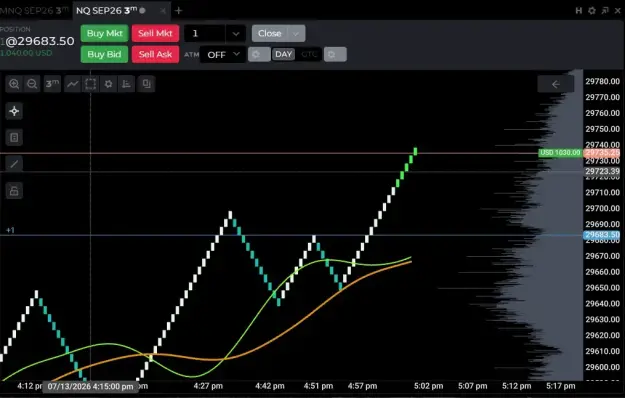Viewport: 625px width, 398px height.
Task: Expand the Close button dropdown arrow
Action: pos(296,33)
